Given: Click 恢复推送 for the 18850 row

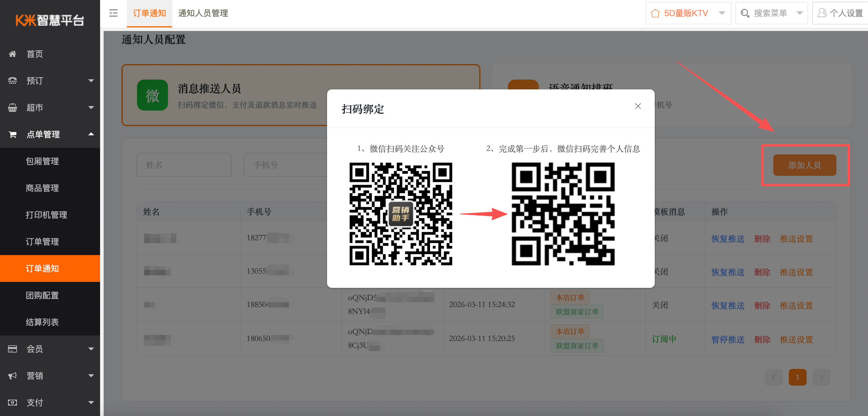Looking at the screenshot, I should (x=728, y=305).
